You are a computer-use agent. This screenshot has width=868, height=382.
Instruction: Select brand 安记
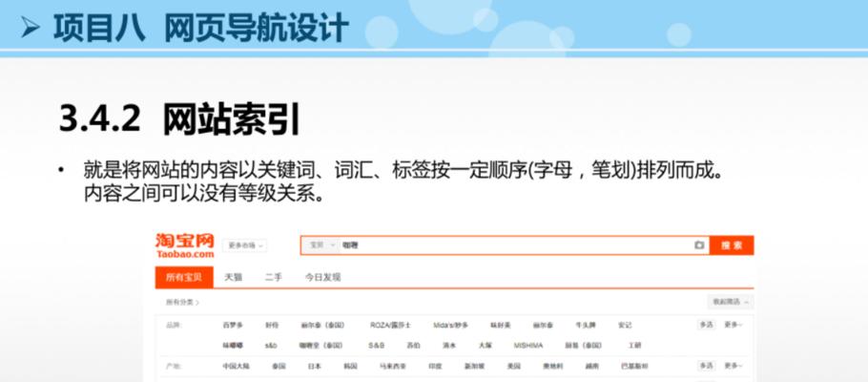click(625, 326)
